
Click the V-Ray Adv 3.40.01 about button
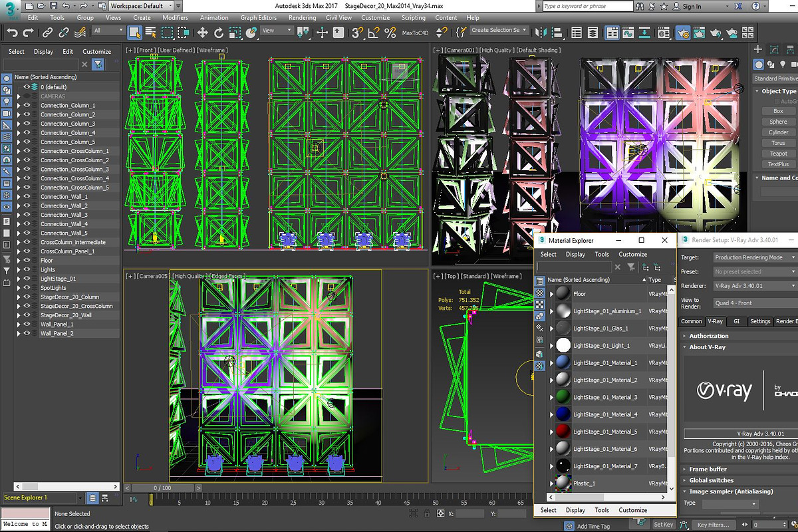pos(741,434)
